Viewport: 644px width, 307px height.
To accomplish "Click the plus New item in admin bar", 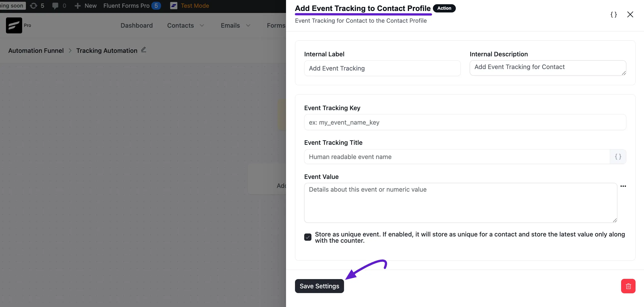I will pyautogui.click(x=85, y=6).
